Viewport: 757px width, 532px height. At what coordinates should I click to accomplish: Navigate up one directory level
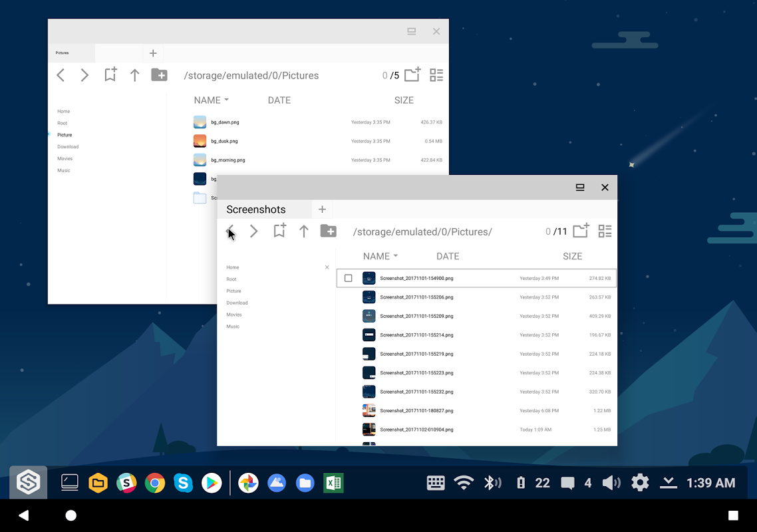[x=304, y=231]
